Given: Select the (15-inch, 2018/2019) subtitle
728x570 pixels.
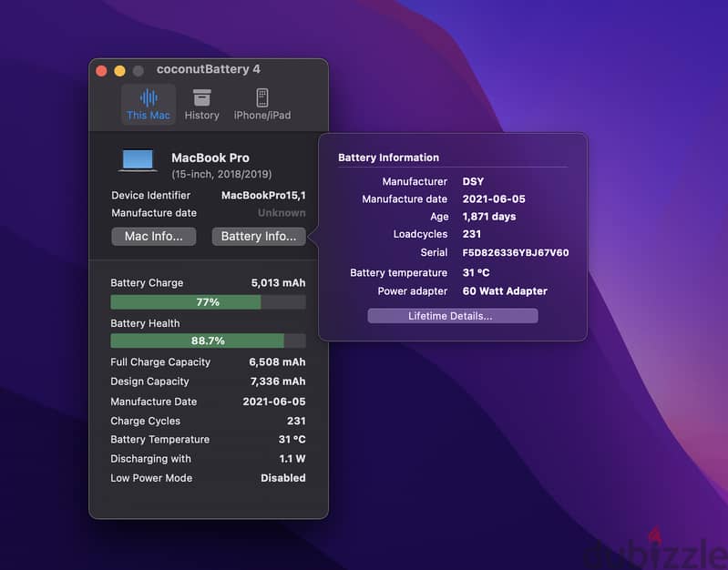Looking at the screenshot, I should 221,174.
